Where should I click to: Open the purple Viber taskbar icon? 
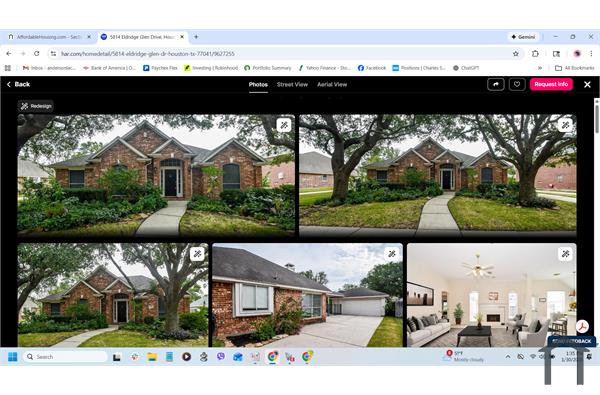[x=221, y=357]
